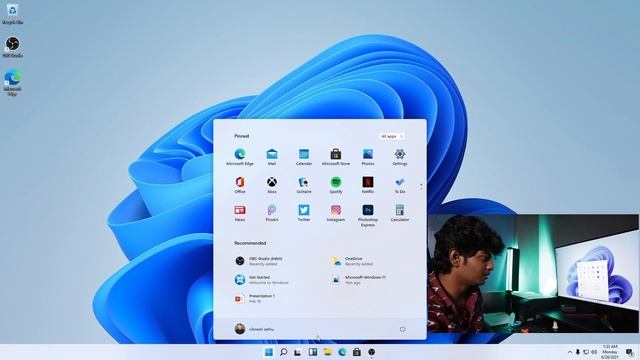Image resolution: width=640 pixels, height=360 pixels.
Task: Open the Spotify app
Action: click(x=336, y=185)
